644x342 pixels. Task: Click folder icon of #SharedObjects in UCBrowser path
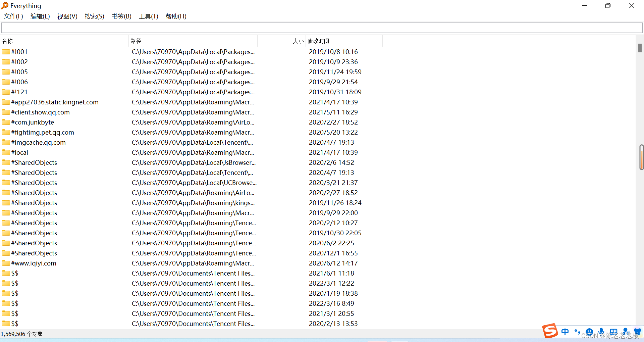[6, 183]
